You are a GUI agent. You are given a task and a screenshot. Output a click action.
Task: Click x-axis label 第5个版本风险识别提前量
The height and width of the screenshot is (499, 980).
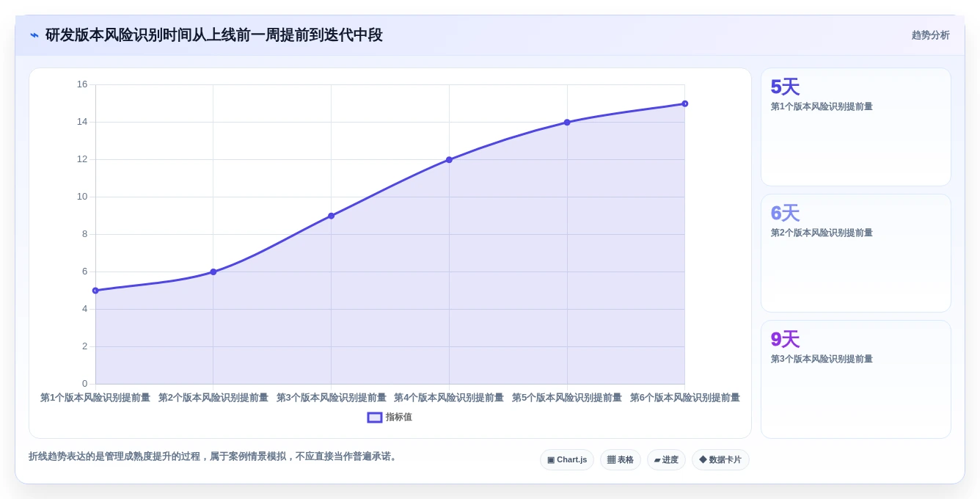[567, 398]
